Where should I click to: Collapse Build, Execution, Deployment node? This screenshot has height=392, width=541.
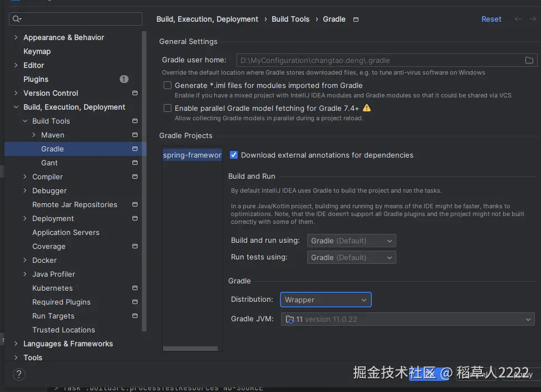(16, 107)
